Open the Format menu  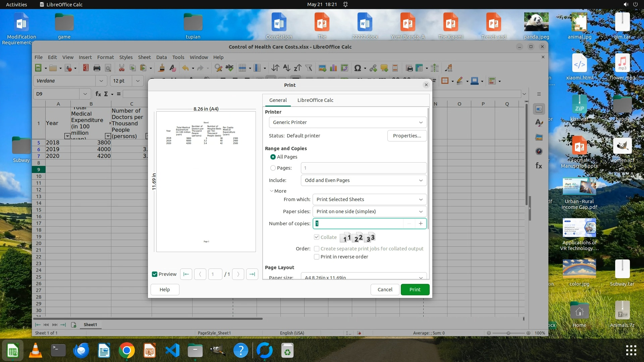(105, 57)
